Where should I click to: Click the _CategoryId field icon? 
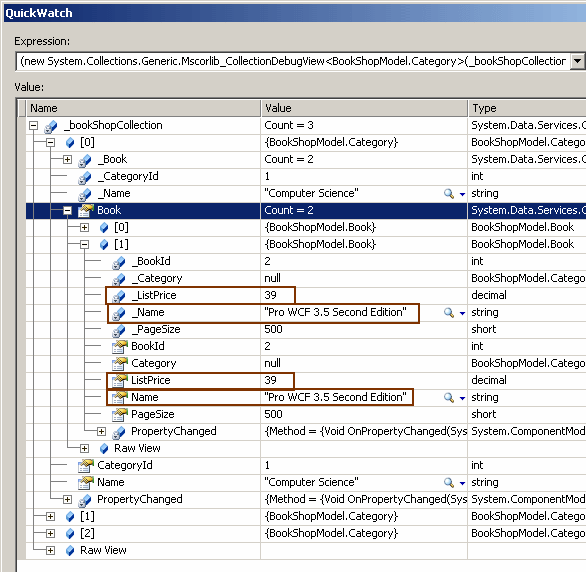point(85,177)
